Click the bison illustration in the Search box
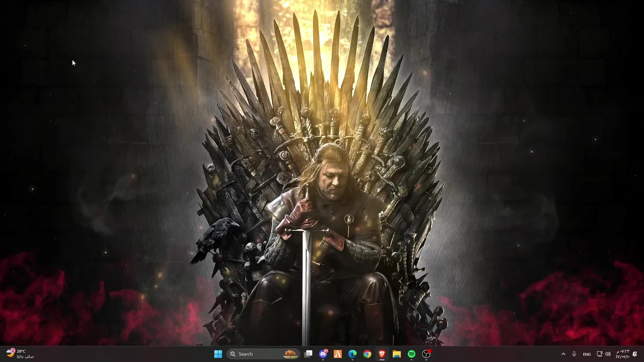644x362 pixels. tap(290, 354)
